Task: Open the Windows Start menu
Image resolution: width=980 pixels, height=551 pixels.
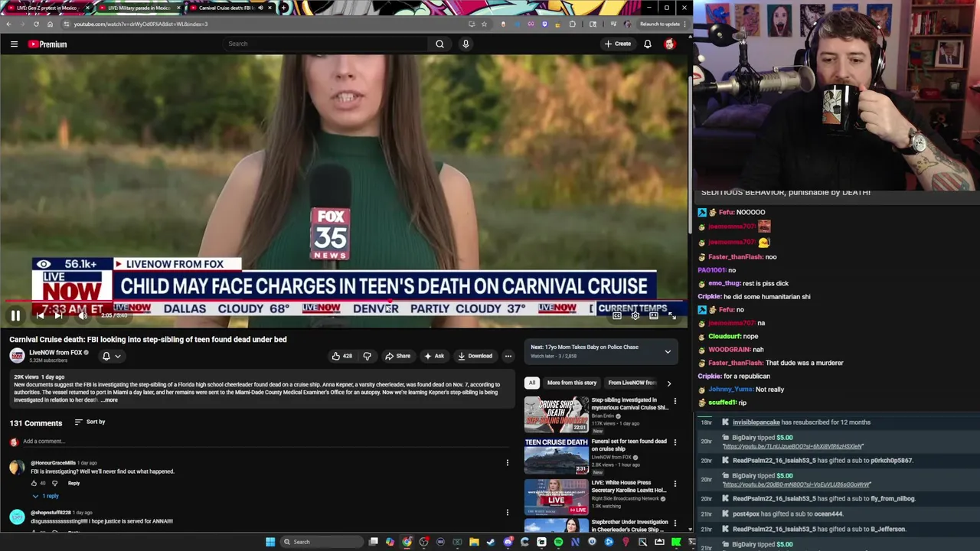Action: click(x=269, y=542)
